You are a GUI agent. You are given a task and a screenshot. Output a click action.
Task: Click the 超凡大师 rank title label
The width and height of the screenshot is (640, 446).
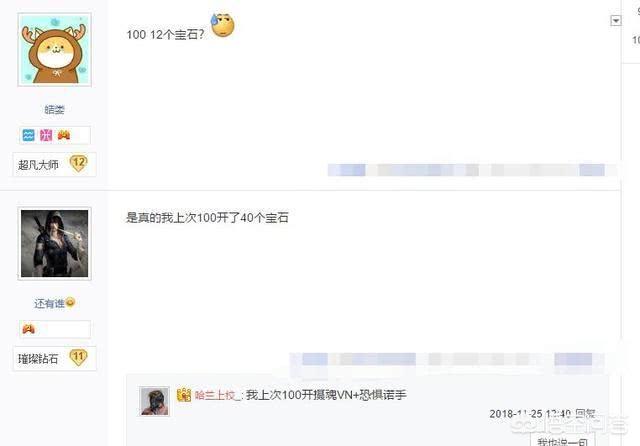click(38, 165)
